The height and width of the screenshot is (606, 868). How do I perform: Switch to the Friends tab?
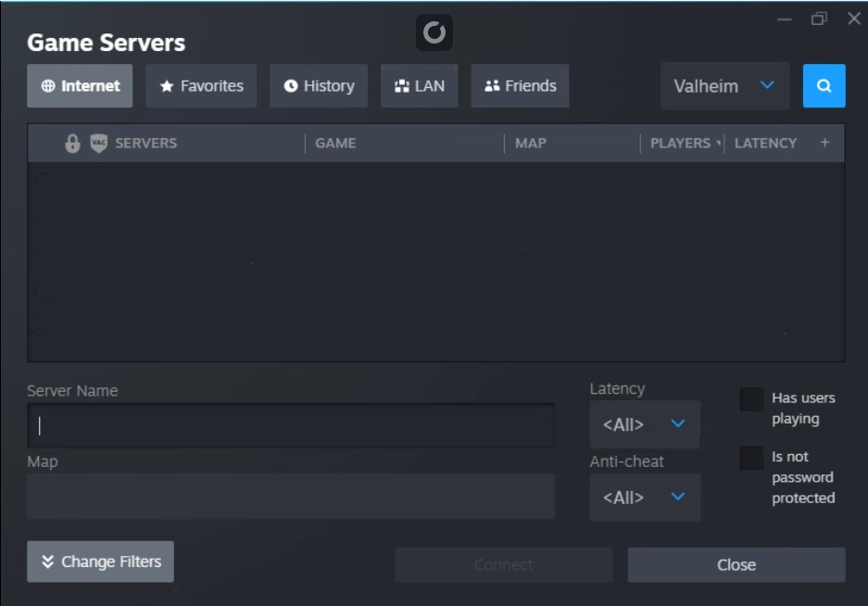click(x=520, y=85)
